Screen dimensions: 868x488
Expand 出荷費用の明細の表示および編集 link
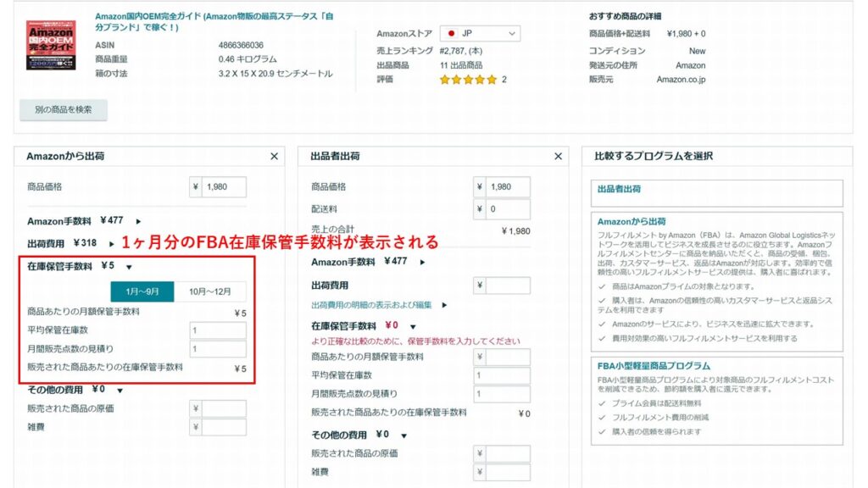click(x=443, y=305)
